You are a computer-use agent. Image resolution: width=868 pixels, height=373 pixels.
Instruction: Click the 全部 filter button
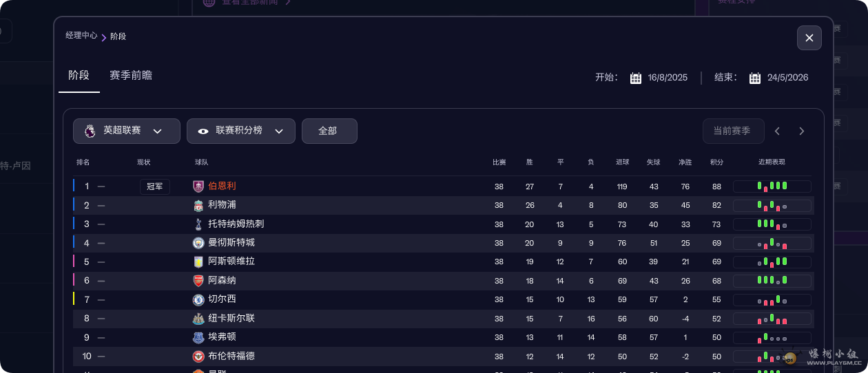[329, 131]
